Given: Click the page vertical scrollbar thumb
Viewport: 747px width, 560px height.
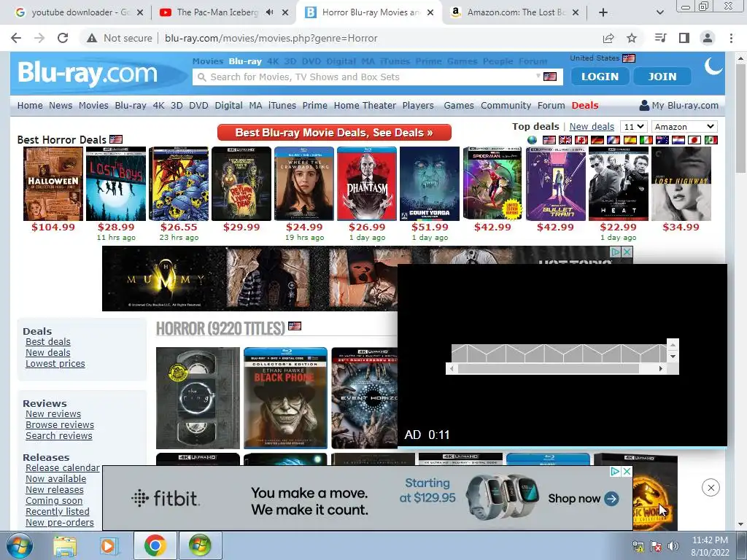Looking at the screenshot, I should [741, 117].
